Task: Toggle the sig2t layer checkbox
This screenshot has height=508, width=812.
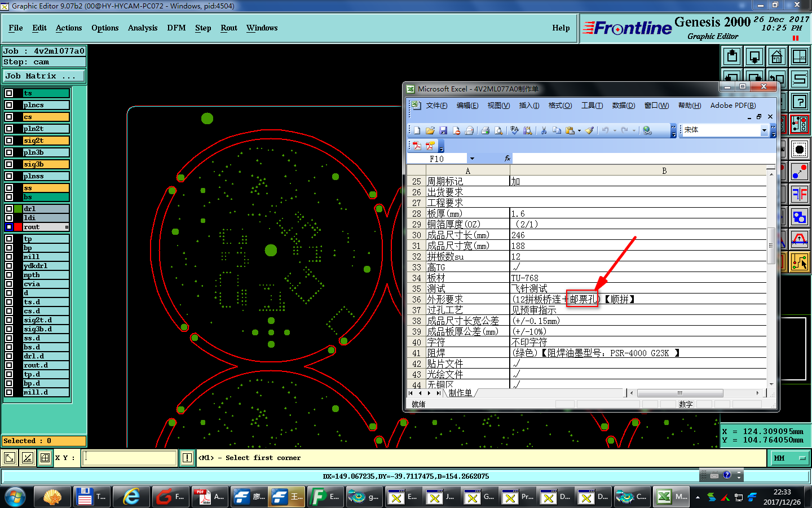Action: pos(9,141)
